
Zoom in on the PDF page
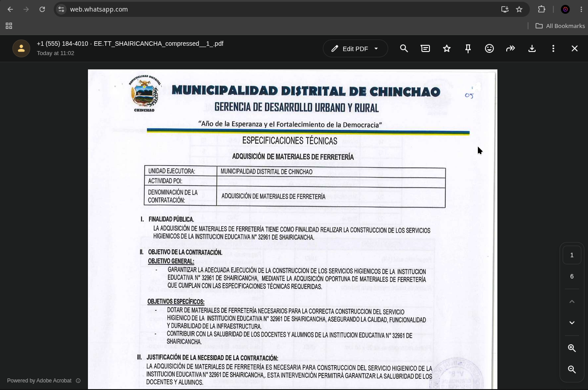pos(572,348)
